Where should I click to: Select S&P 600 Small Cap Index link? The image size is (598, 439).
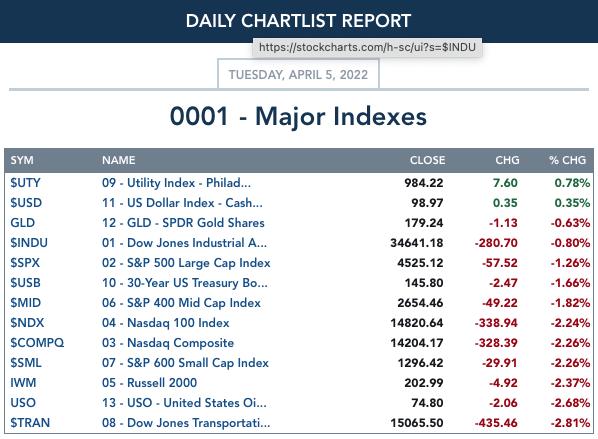tap(185, 363)
